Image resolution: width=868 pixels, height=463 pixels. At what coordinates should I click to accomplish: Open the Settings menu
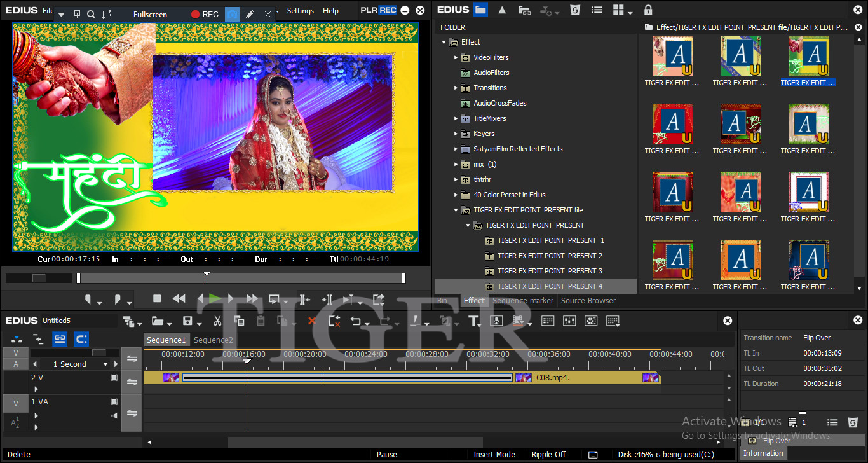301,11
